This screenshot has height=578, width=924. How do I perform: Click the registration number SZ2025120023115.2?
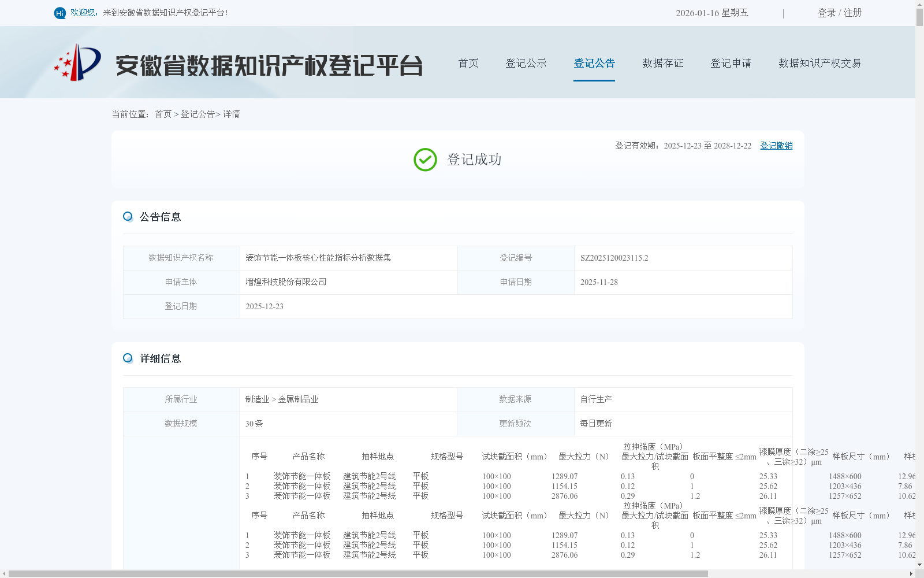614,258
